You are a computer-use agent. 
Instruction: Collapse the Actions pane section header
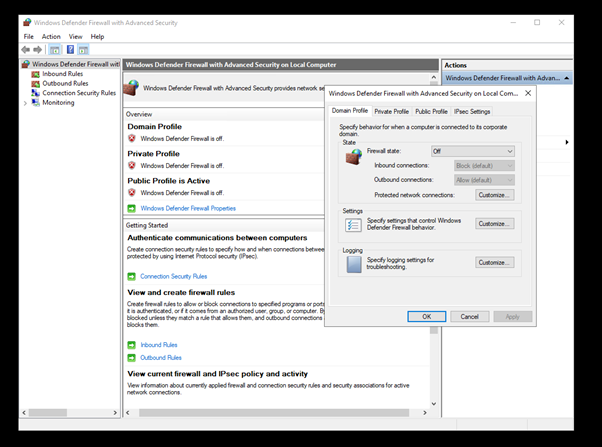567,78
